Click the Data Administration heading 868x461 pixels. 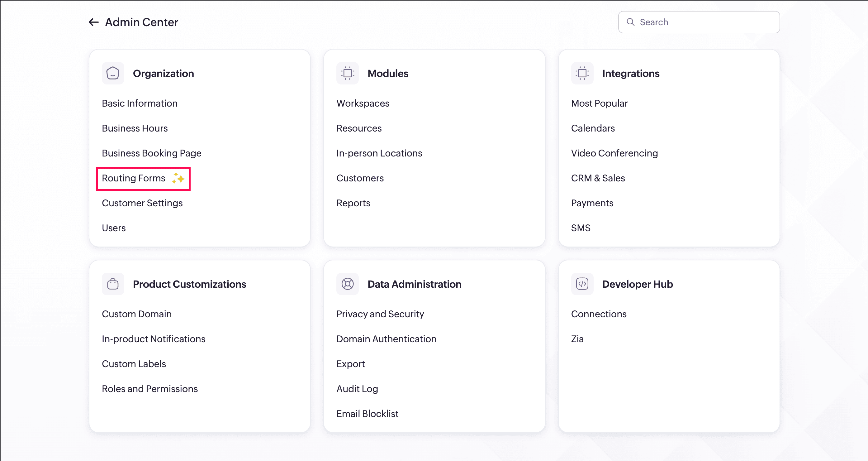415,284
